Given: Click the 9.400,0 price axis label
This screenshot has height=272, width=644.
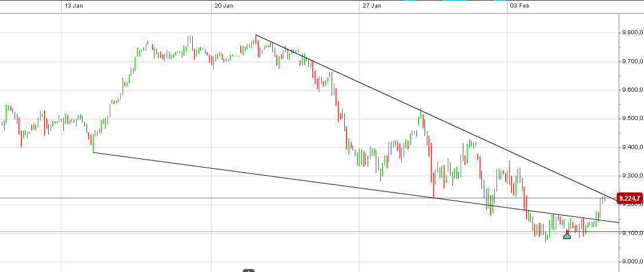Looking at the screenshot, I should coord(629,147).
